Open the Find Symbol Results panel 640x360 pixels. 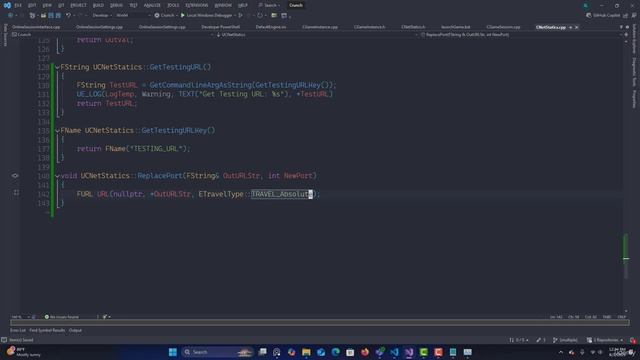(47, 330)
